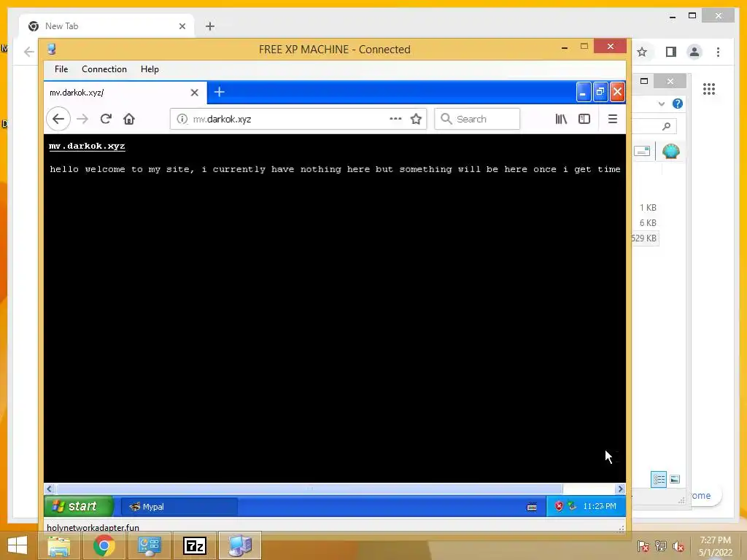Open the Mypal hamburger menu

pyautogui.click(x=613, y=119)
